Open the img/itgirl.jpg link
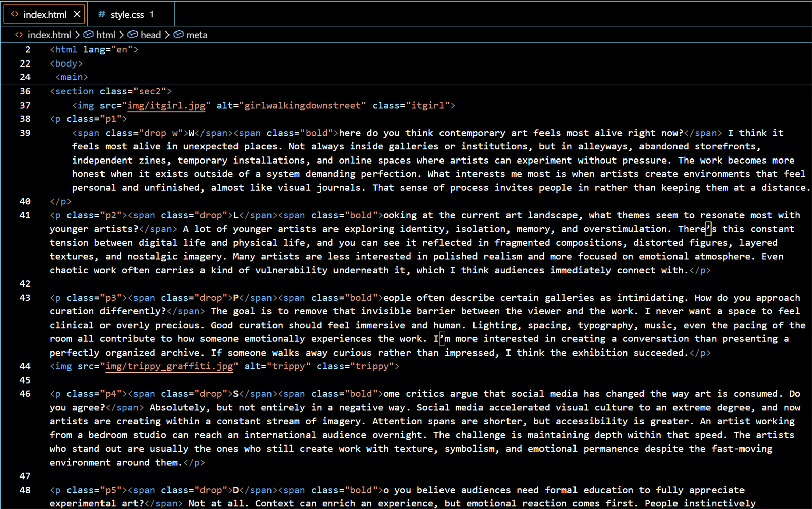812x509 pixels. pos(166,105)
